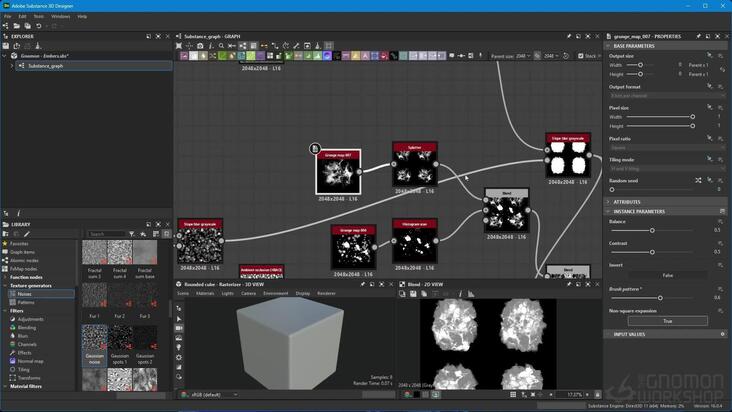The height and width of the screenshot is (412, 732).
Task: Click the document badge on Grunge map 007 node
Action: coord(315,149)
